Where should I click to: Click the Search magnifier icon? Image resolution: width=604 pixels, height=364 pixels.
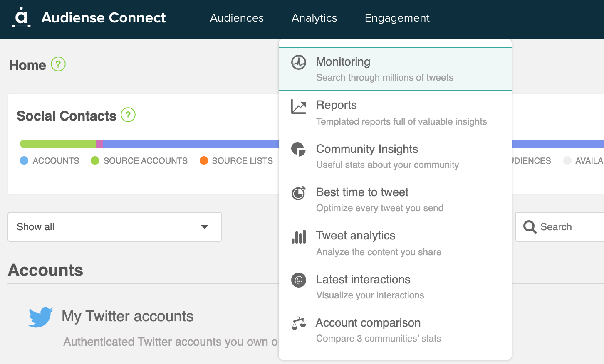(x=530, y=227)
